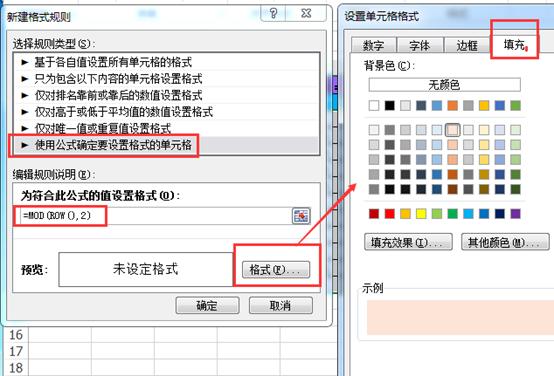Open 填充效果 fill effects dialog
Image resolution: width=554 pixels, height=376 pixels.
click(x=408, y=242)
